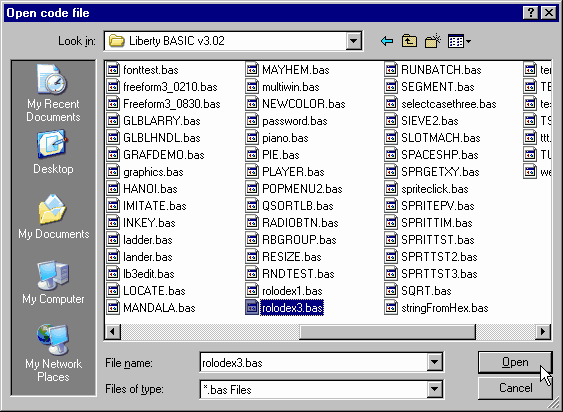
Task: Select graphics.bas
Action: pyautogui.click(x=153, y=172)
